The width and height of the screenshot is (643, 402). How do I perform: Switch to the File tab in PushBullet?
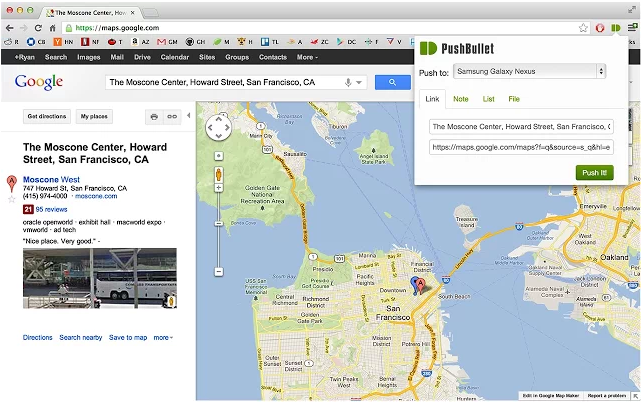pyautogui.click(x=514, y=99)
